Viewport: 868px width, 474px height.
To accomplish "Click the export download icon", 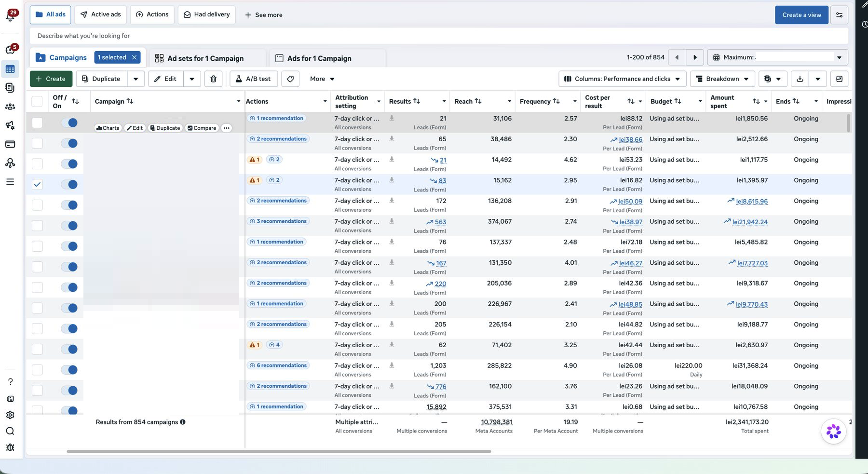I will 800,79.
